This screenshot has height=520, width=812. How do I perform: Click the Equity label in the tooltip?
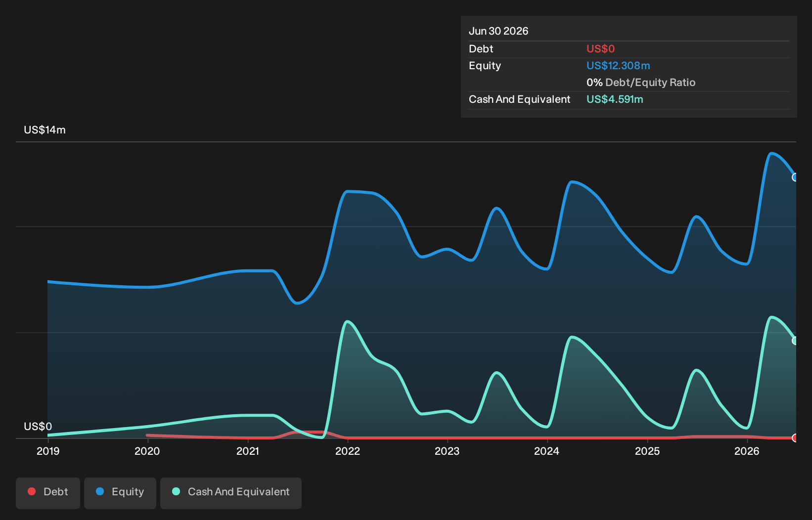(485, 66)
